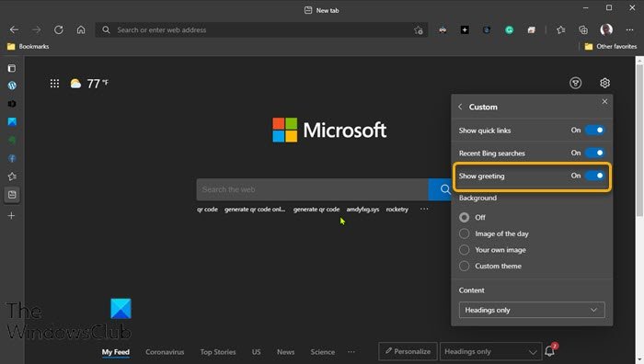Click the Personalize button
This screenshot has height=364, width=644.
point(408,351)
